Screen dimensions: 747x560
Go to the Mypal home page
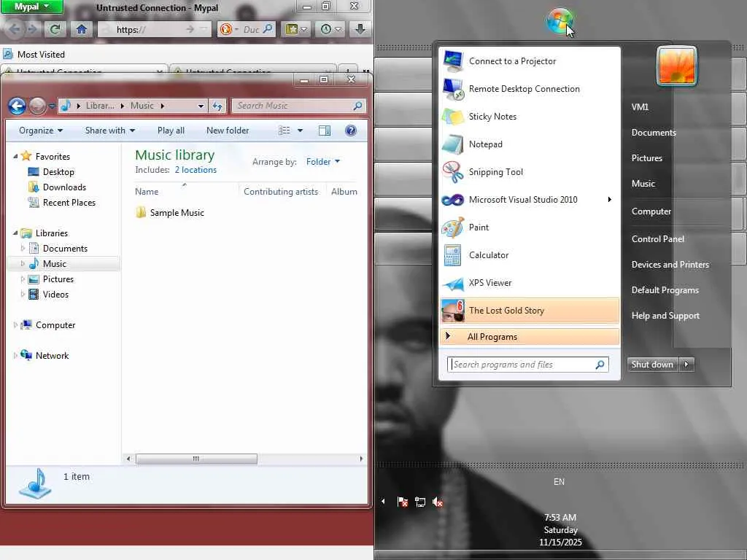[x=82, y=29]
